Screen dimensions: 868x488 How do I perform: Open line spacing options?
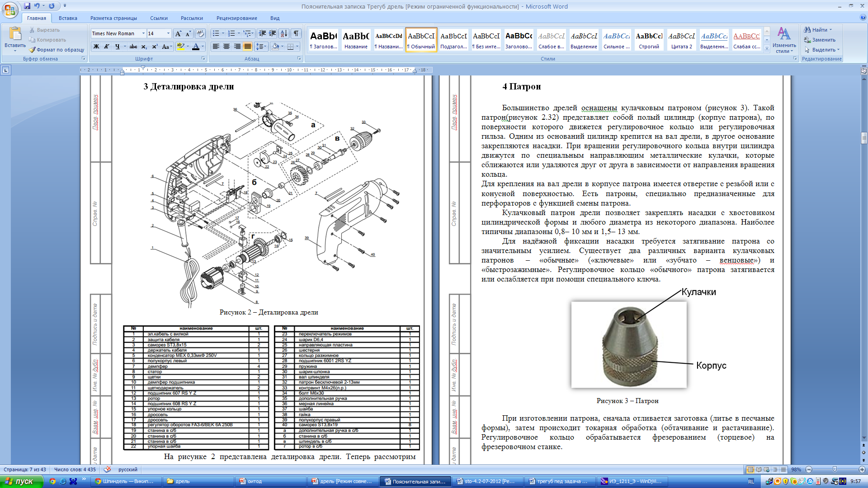click(x=261, y=47)
